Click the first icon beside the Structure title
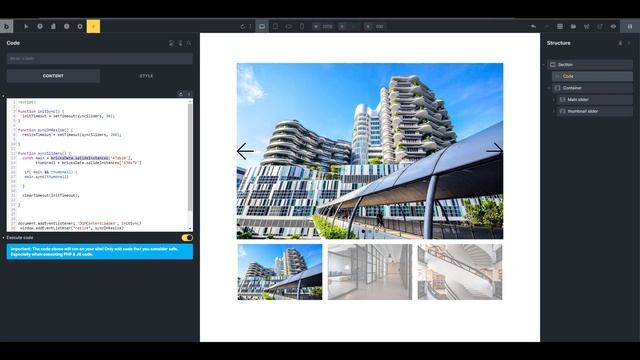640x360 pixels. click(x=620, y=43)
